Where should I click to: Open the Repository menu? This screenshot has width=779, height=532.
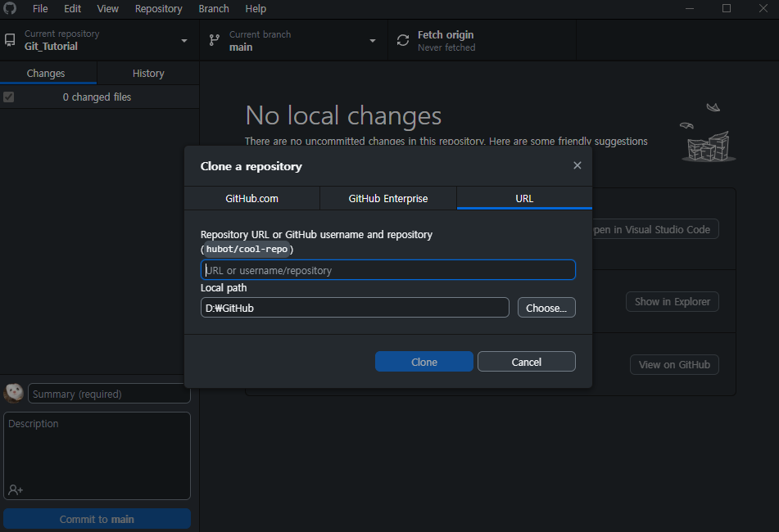[158, 8]
